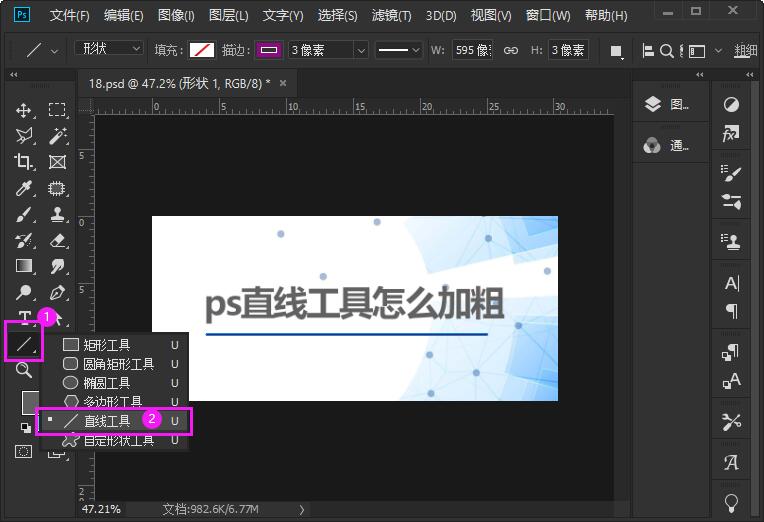Toggle link between width and height
The image size is (764, 522).
coord(511,50)
